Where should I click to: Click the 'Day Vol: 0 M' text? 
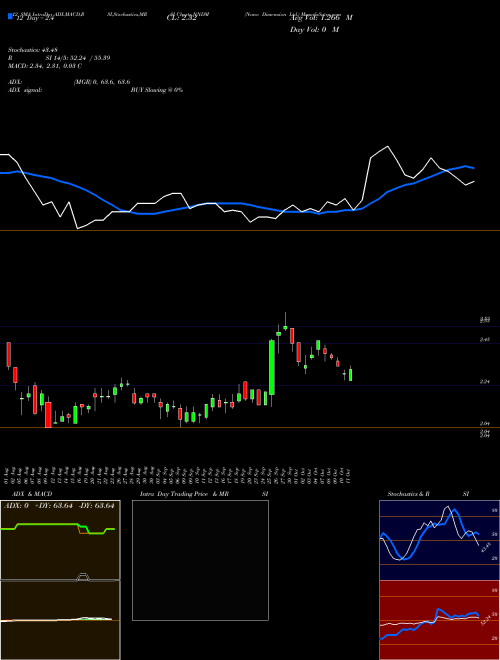[x=314, y=29]
